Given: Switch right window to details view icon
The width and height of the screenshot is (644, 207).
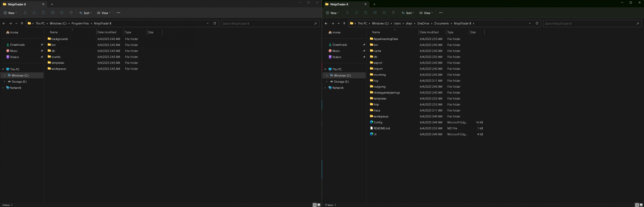Looking at the screenshot, I should pos(637,205).
